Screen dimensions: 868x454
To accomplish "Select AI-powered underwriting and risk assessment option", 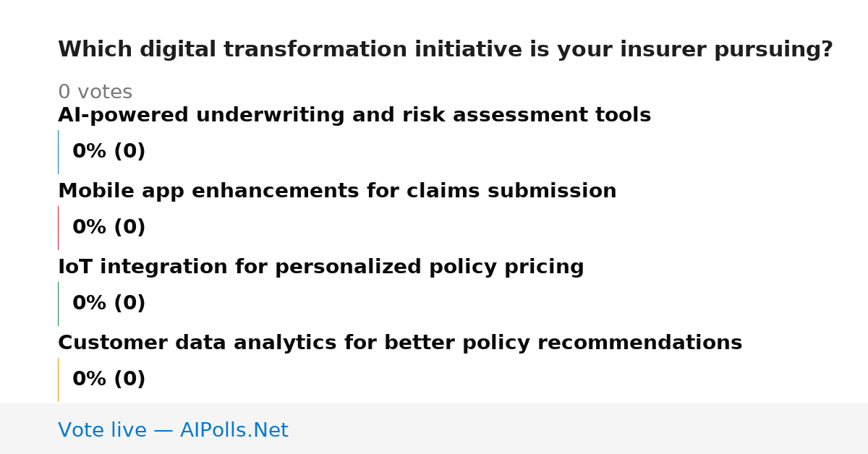I will point(354,116).
